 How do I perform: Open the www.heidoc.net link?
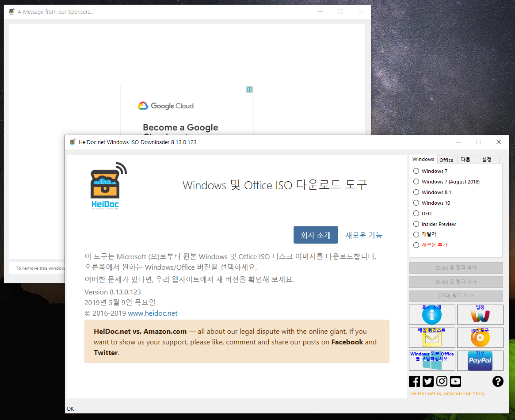153,313
